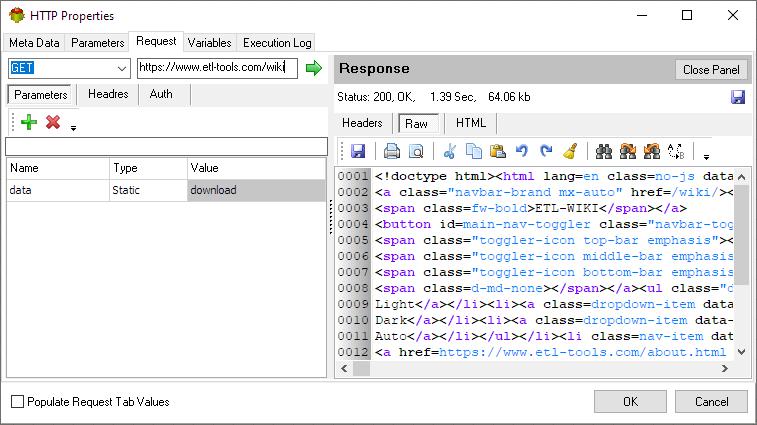The width and height of the screenshot is (757, 425).
Task: Send the request with the green arrow
Action: [x=314, y=68]
